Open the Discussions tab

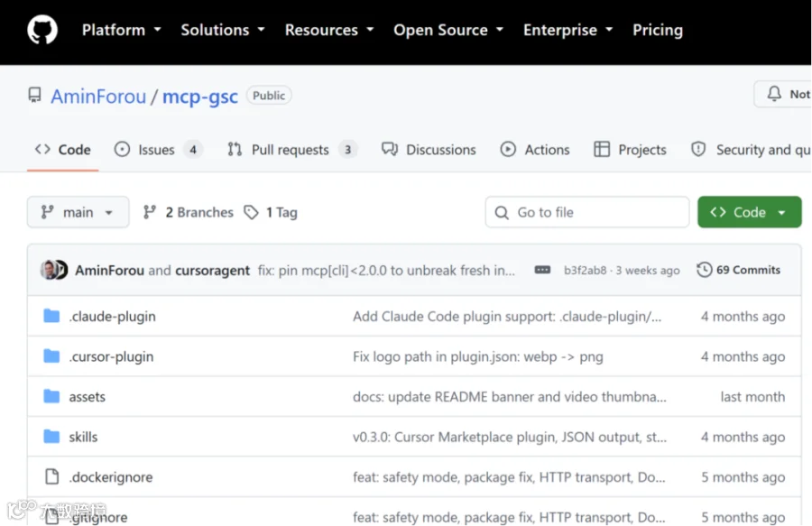coord(429,150)
